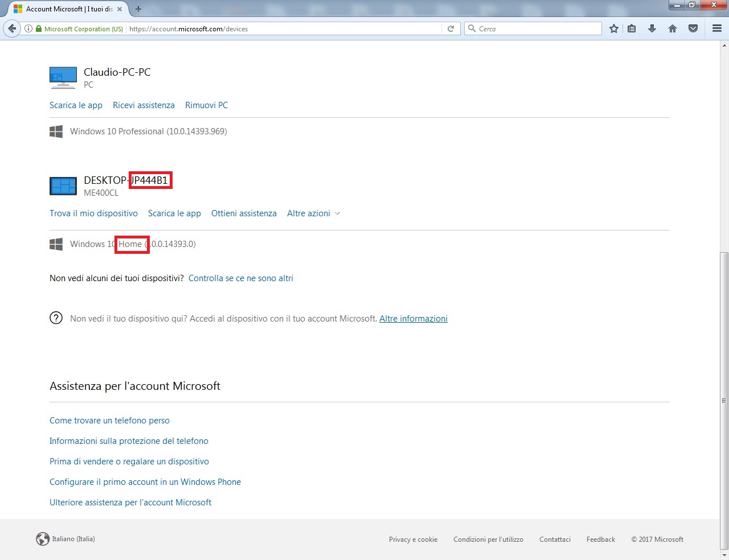Viewport: 729px width, 560px height.
Task: Save page to Pocket icon
Action: (693, 28)
